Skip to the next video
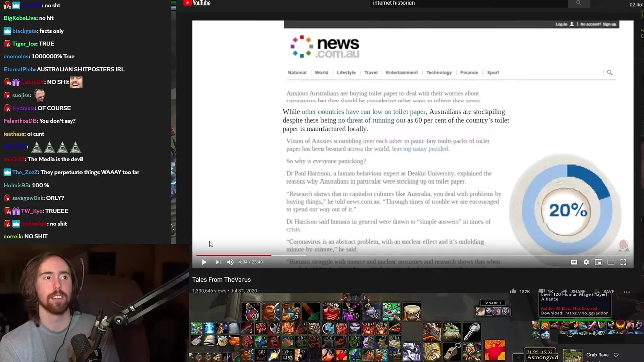Screen dimensions: 644x362 point(218,262)
